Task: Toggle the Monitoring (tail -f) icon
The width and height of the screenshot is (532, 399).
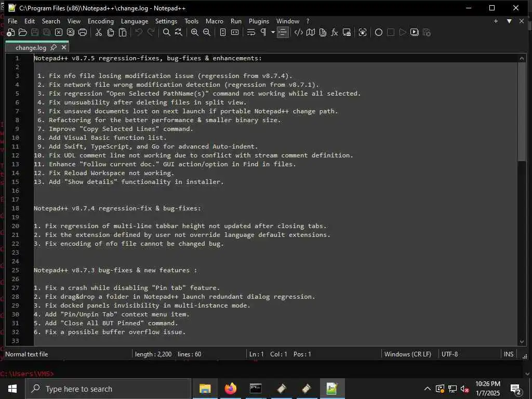Action: 363,33
